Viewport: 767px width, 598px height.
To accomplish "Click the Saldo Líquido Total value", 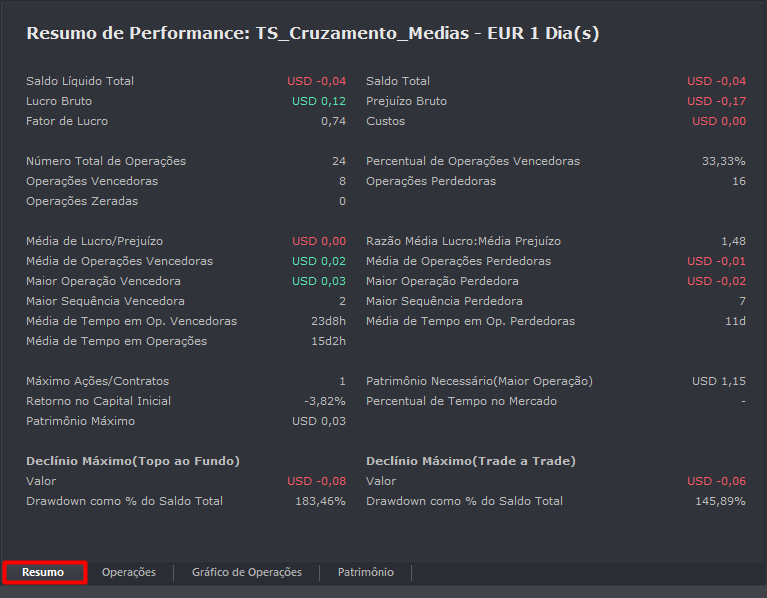I will (x=316, y=81).
